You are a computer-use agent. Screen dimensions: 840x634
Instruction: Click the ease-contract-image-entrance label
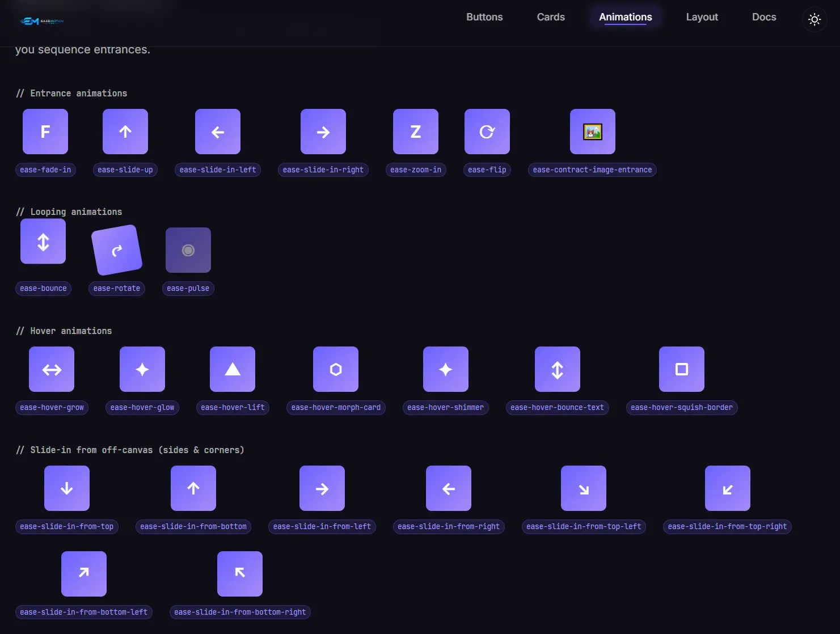tap(592, 170)
